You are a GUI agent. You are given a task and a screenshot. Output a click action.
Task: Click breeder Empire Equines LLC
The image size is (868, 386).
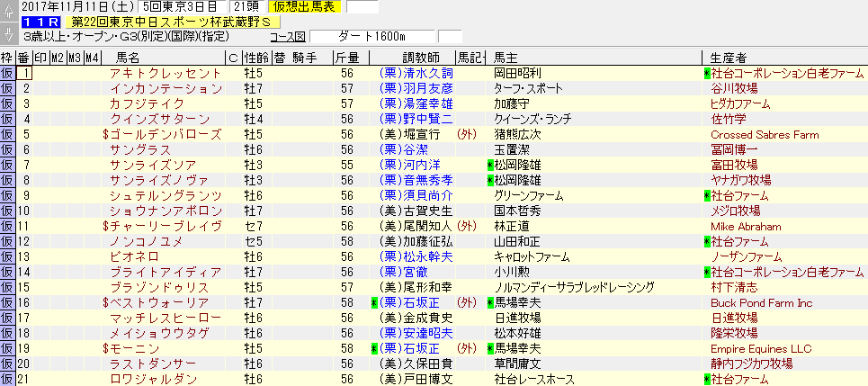[x=761, y=349]
